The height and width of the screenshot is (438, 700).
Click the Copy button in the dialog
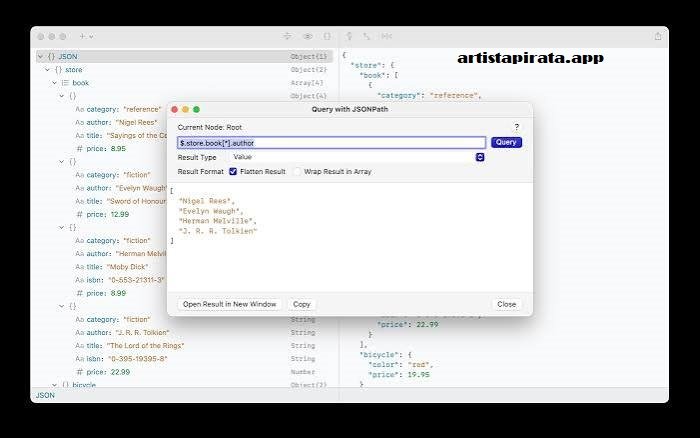point(302,304)
